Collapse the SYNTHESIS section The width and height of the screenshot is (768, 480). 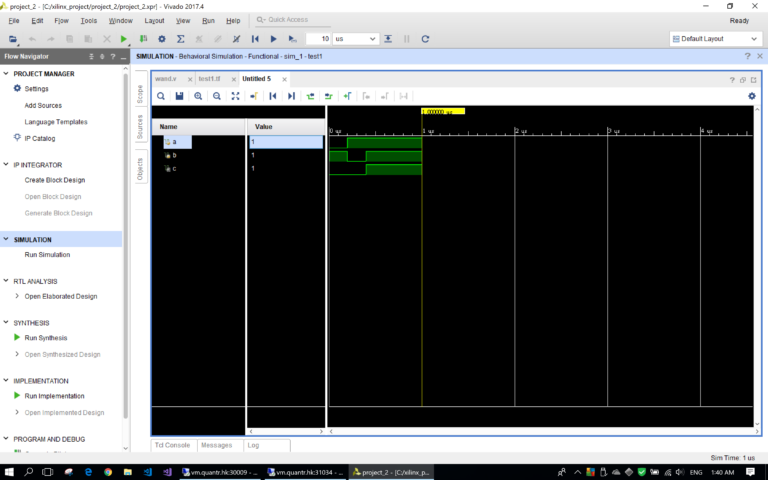pyautogui.click(x=6, y=322)
